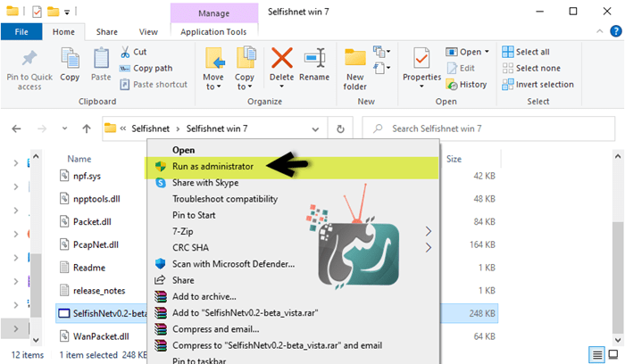This screenshot has width=625, height=364.
Task: Click the Properties checkmark icon
Action: tap(421, 58)
